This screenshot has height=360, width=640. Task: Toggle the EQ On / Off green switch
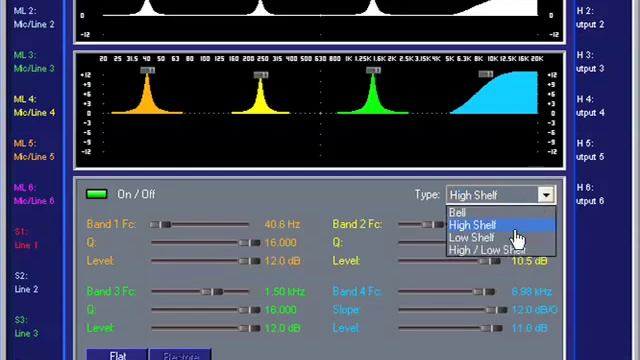point(97,194)
